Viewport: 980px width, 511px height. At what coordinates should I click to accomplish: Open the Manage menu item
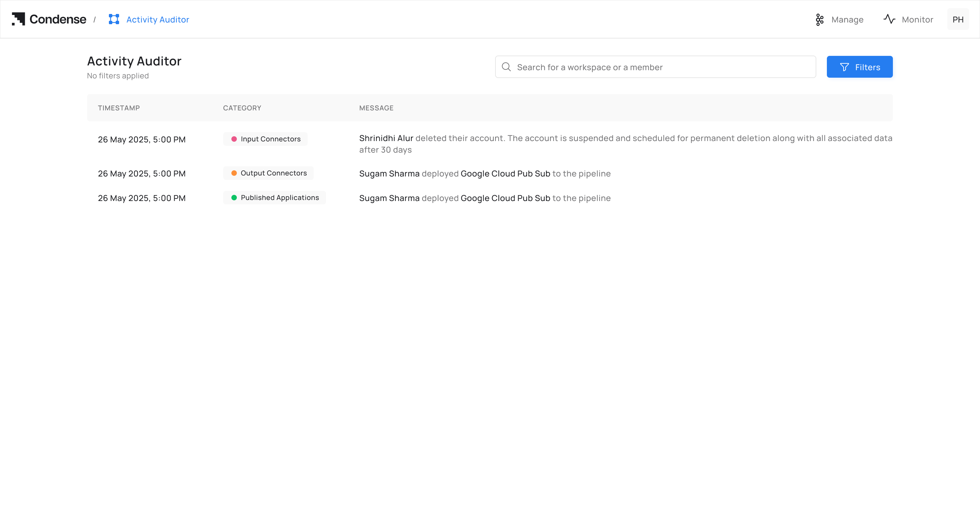[x=847, y=19]
